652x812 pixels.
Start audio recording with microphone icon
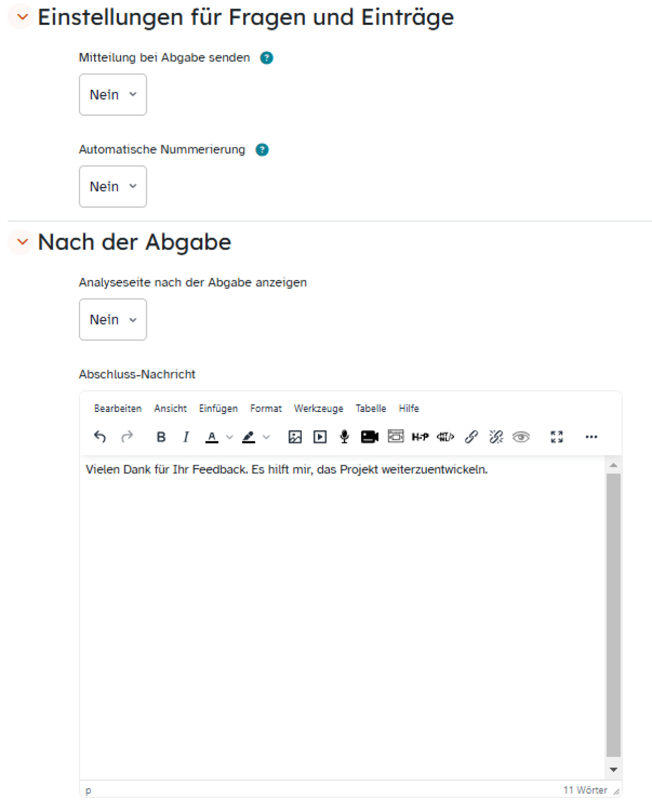(x=344, y=436)
